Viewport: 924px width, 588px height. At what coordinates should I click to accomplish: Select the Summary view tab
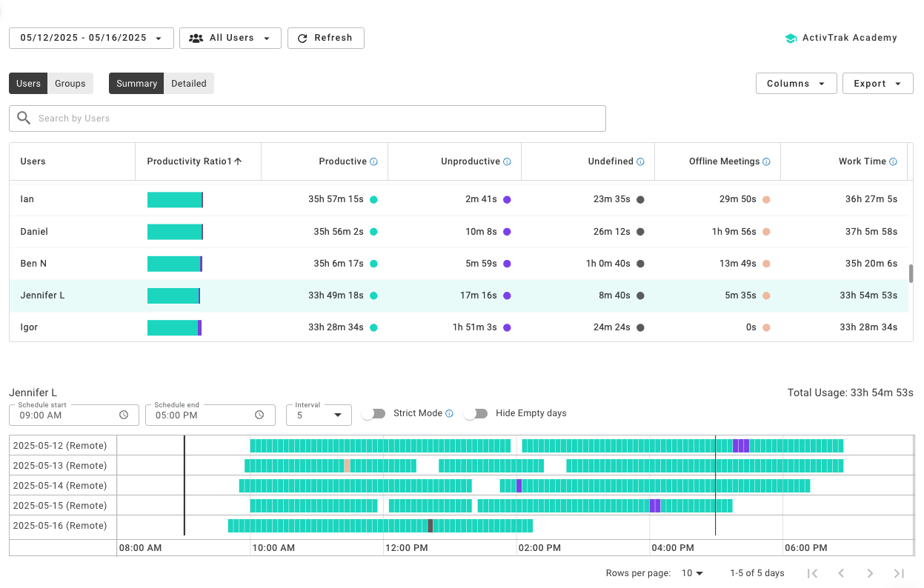(x=136, y=84)
